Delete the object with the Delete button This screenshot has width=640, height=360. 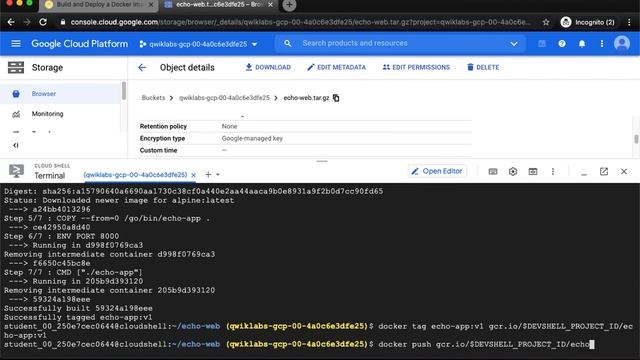[483, 67]
